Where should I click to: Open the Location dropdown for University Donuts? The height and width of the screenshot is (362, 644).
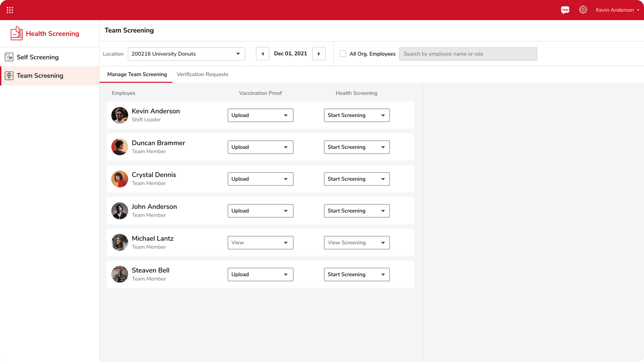click(x=186, y=54)
